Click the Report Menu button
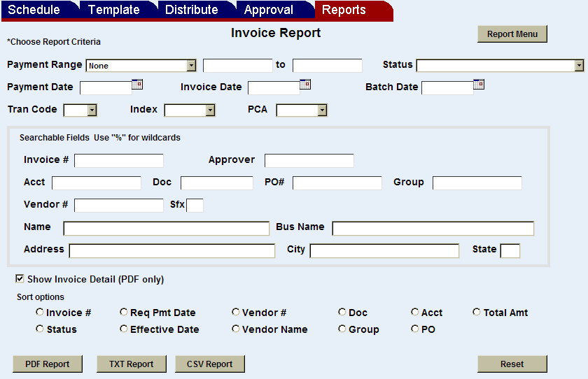The width and height of the screenshot is (588, 379). [x=512, y=34]
